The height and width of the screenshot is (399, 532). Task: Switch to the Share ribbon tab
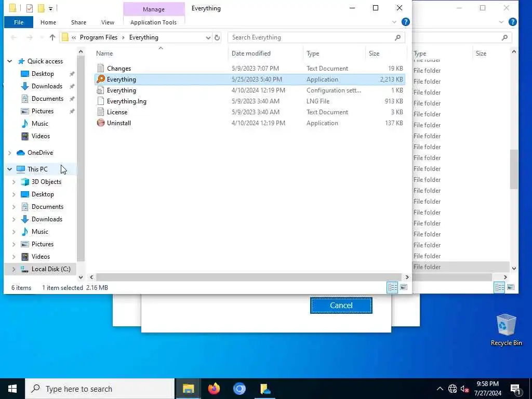78,22
